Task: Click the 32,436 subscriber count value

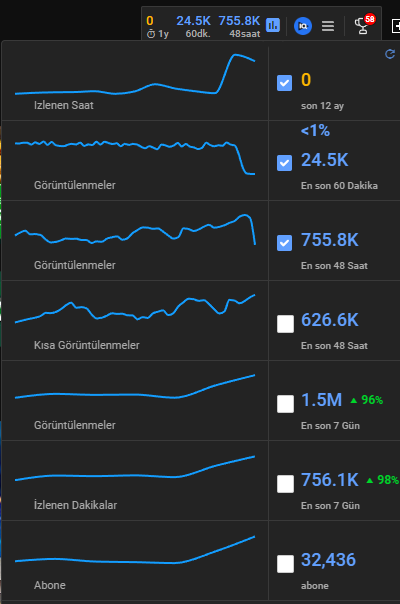Action: coord(328,560)
